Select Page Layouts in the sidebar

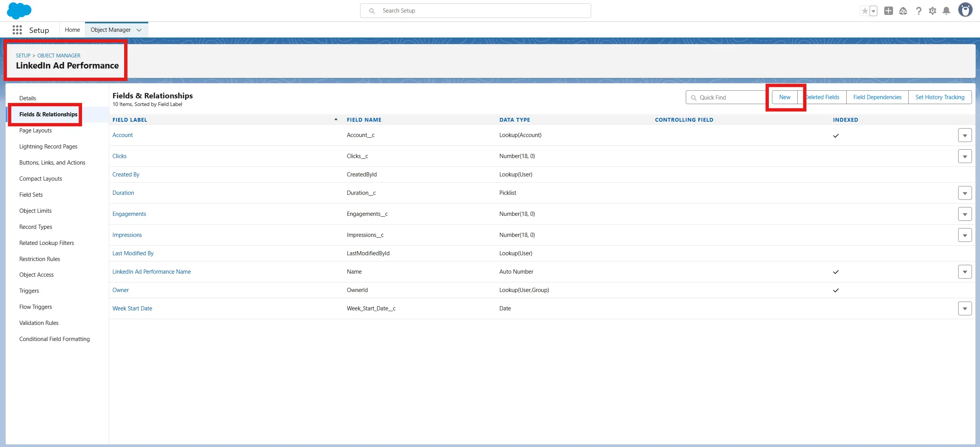click(x=36, y=131)
